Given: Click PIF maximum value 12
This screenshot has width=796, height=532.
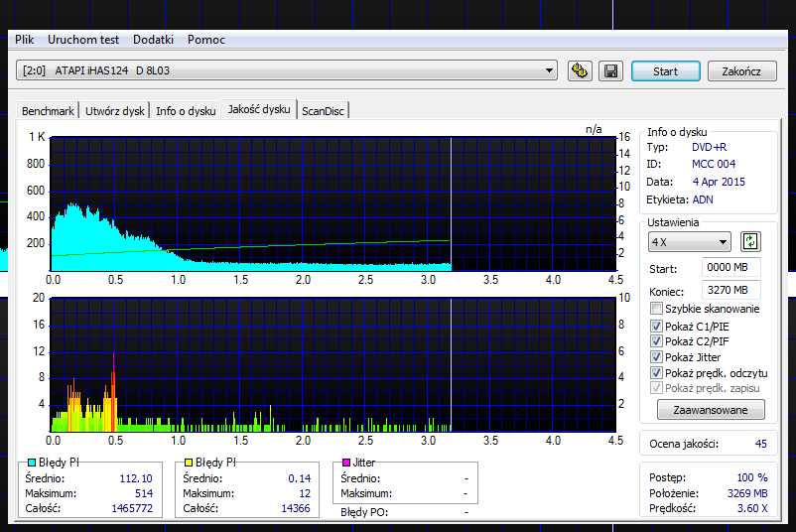Looking at the screenshot, I should [x=305, y=493].
